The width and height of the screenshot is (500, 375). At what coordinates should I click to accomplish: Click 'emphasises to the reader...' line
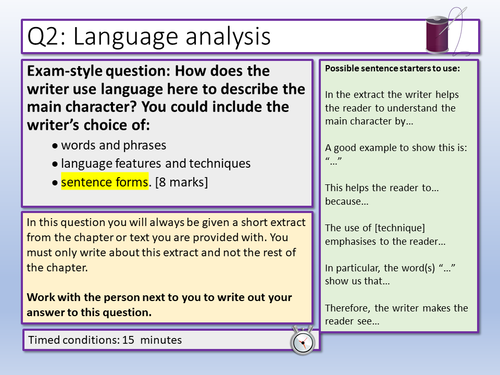385,241
